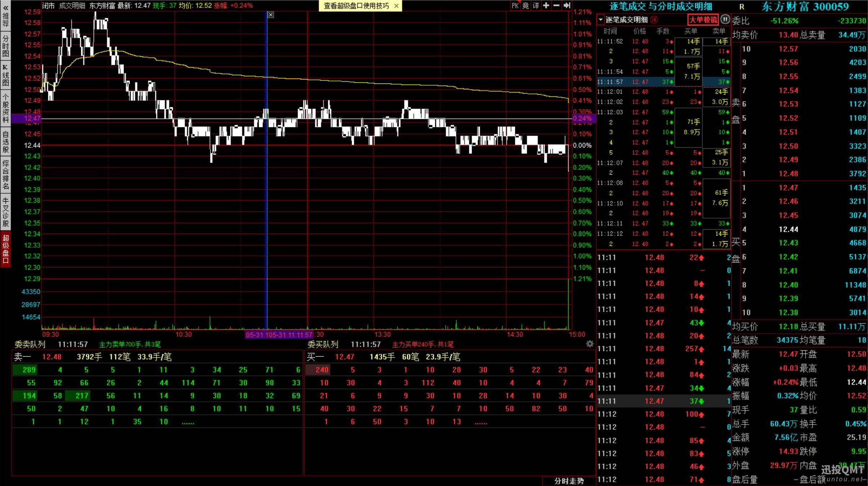
Task: Click the 换手 0.45% value
Action: point(855,424)
